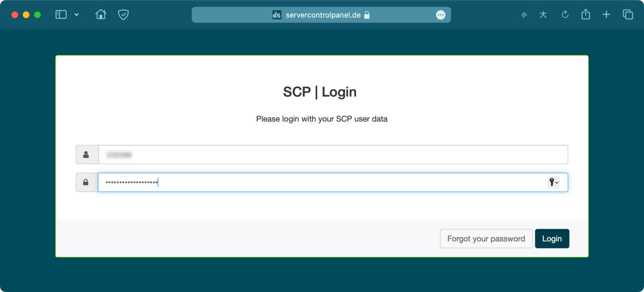Decrease text size with the small 小 button
Screen dimensions: 644x292
[x=524, y=15]
